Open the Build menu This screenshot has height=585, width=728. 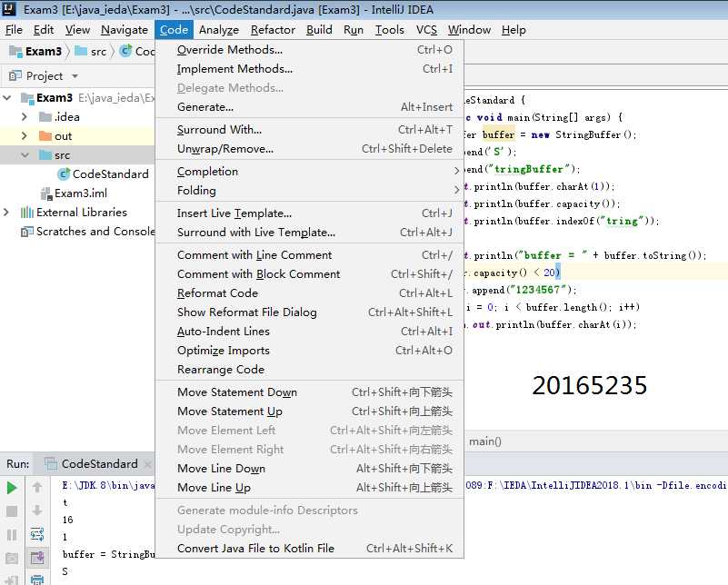click(x=319, y=30)
